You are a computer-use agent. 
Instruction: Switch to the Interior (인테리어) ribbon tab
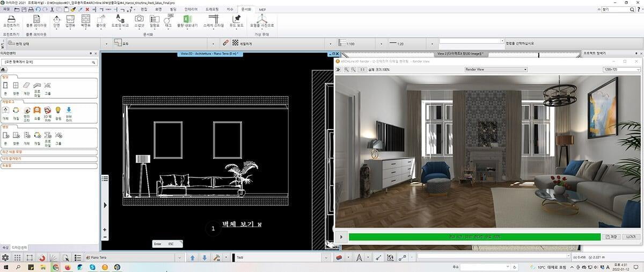pos(190,10)
